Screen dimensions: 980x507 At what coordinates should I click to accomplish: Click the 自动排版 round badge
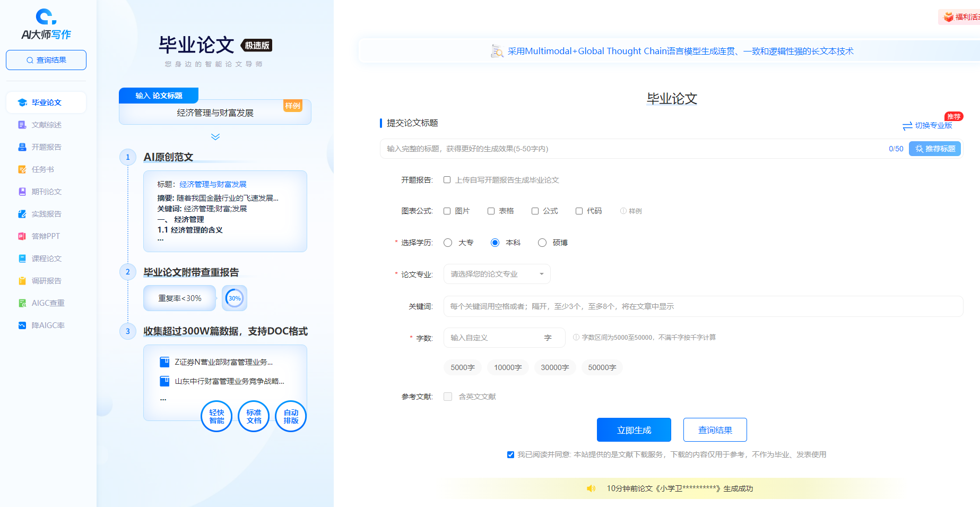pos(291,416)
